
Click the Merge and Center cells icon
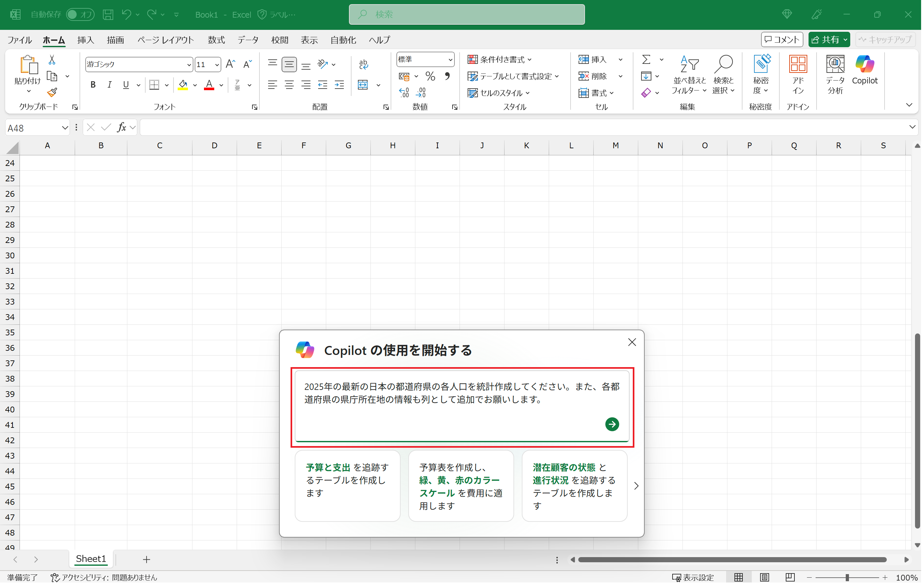tap(363, 85)
